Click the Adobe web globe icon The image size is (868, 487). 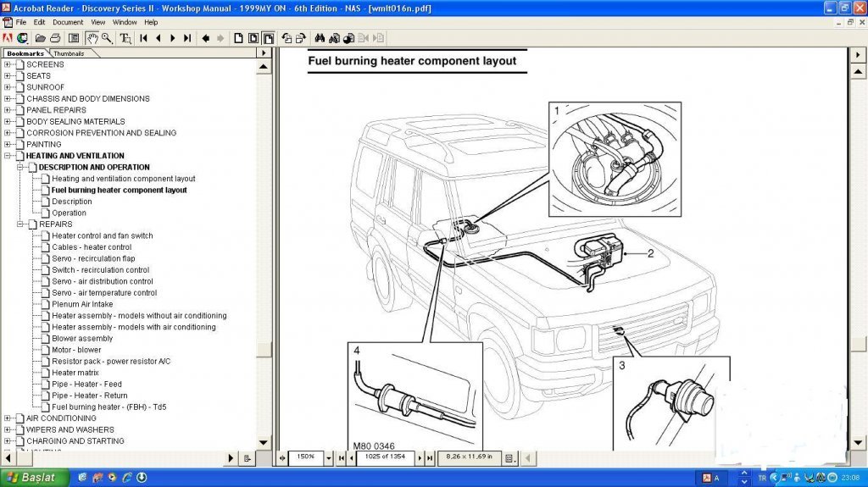point(22,38)
